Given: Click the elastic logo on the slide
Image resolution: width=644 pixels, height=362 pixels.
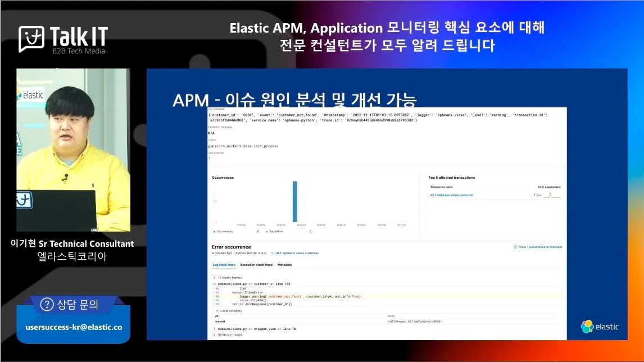Looking at the screenshot, I should coord(600,327).
